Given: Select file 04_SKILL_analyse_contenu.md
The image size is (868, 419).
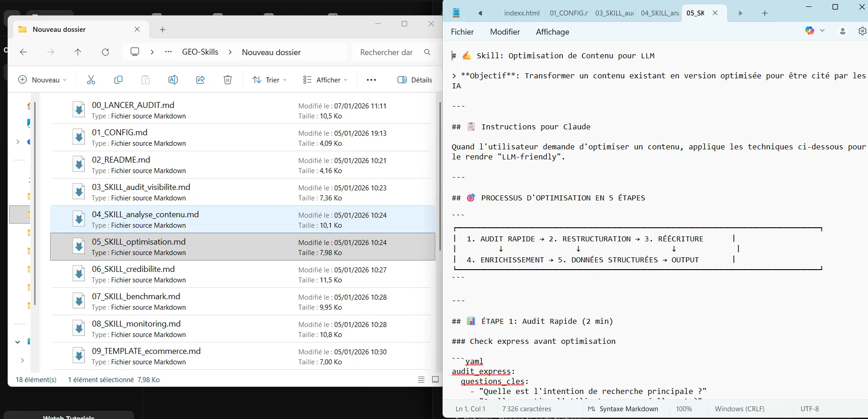Looking at the screenshot, I should click(x=243, y=219).
